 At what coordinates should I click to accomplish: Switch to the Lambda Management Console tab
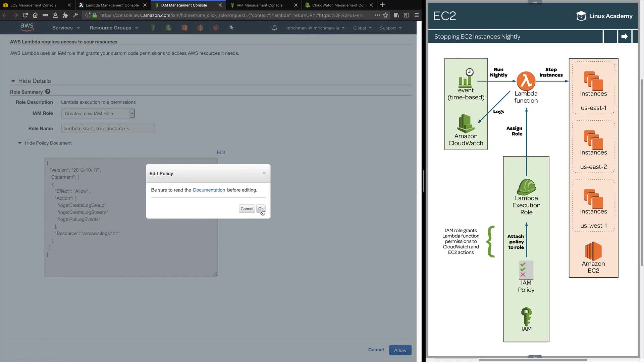(112, 5)
